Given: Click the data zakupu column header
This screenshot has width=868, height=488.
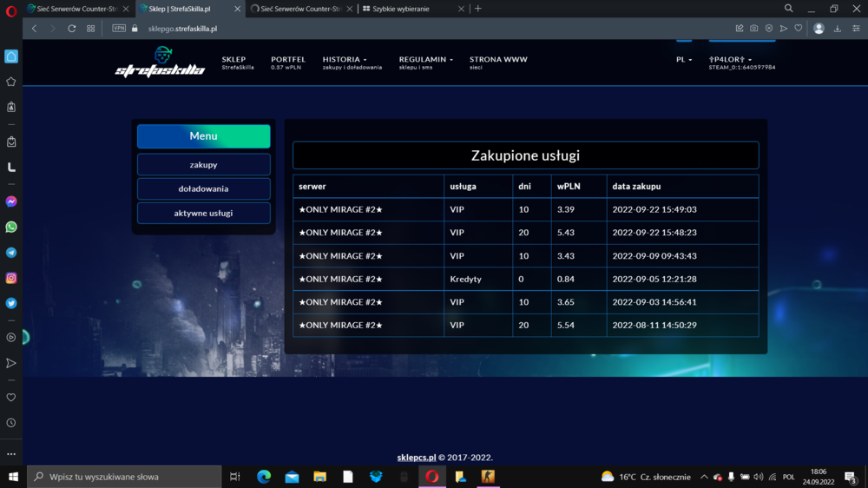Looking at the screenshot, I should click(636, 187).
